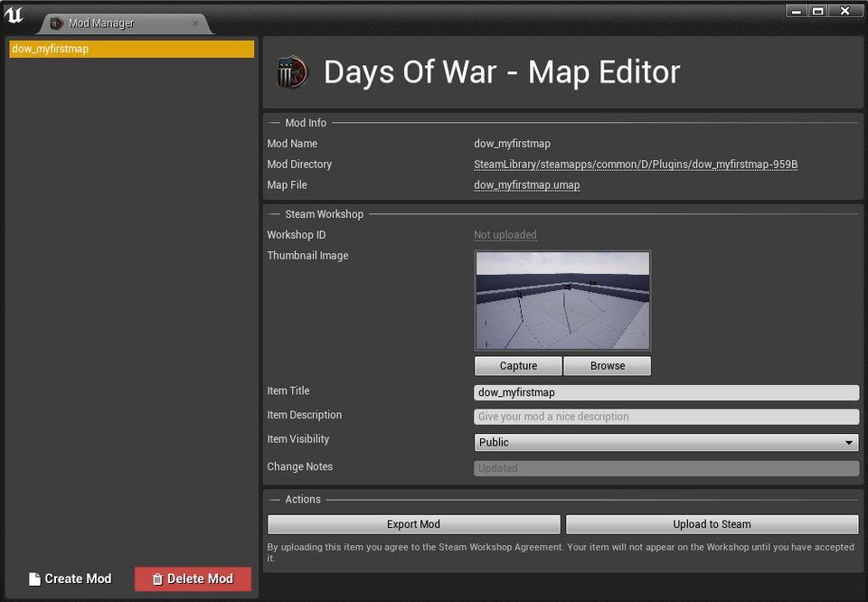
Task: Click the Days Of War - Map Editor title
Action: (x=502, y=72)
